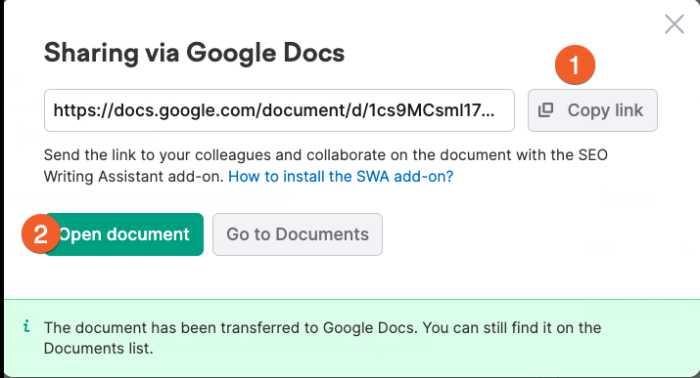
Task: Click the document transferred notification message
Action: (322, 338)
